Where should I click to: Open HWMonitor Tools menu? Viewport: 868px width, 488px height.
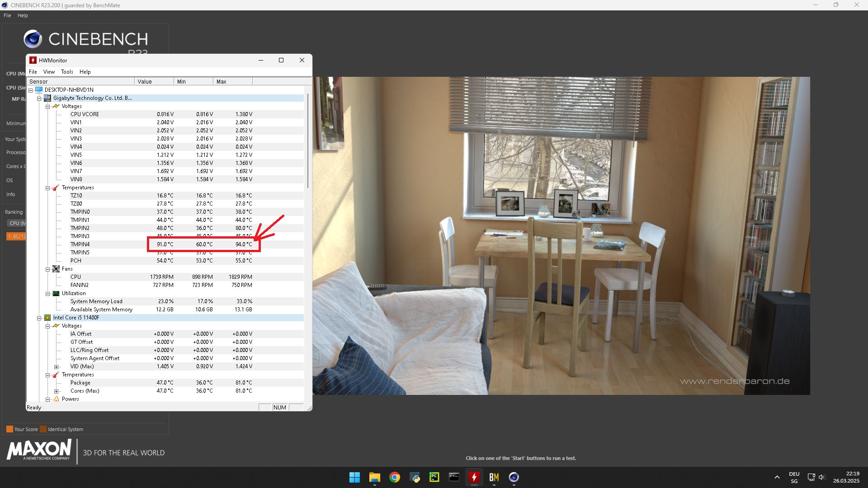click(67, 72)
